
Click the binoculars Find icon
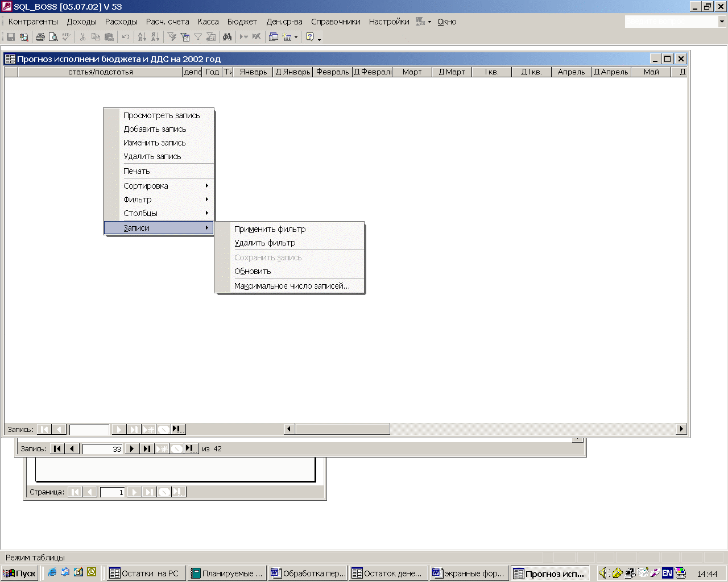tap(227, 37)
